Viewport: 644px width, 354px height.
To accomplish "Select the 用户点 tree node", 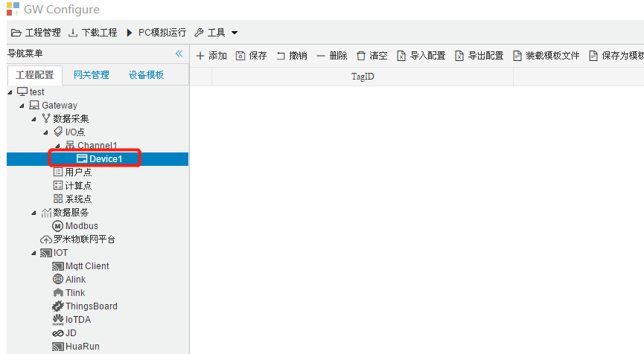I will [78, 173].
